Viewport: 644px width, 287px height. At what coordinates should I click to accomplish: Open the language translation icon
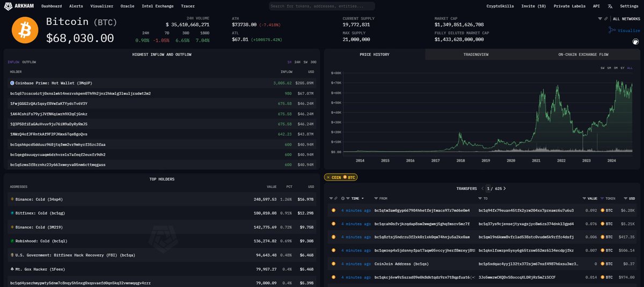coord(610,6)
